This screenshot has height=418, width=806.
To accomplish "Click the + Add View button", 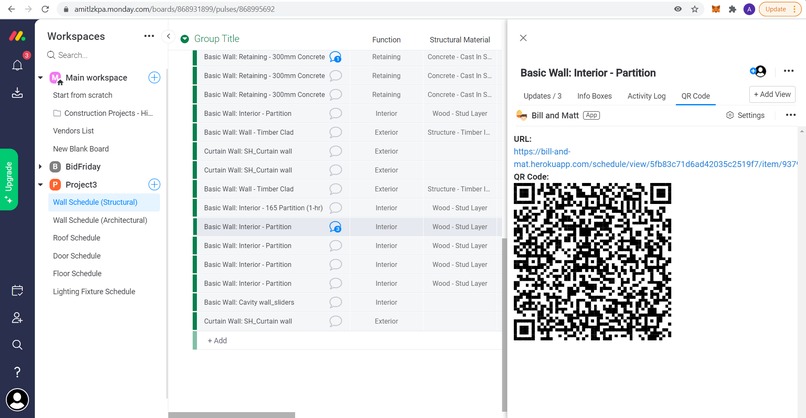I will point(772,95).
